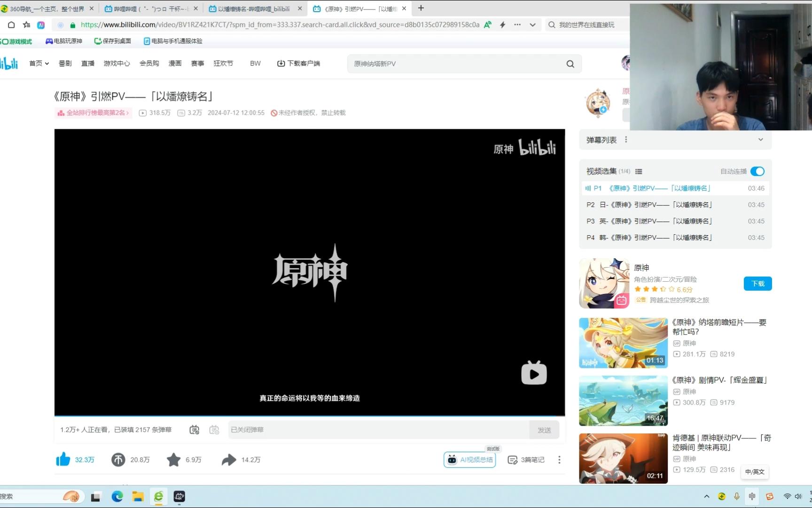Select the P2 日 version episode
The width and height of the screenshot is (812, 508).
point(675,205)
